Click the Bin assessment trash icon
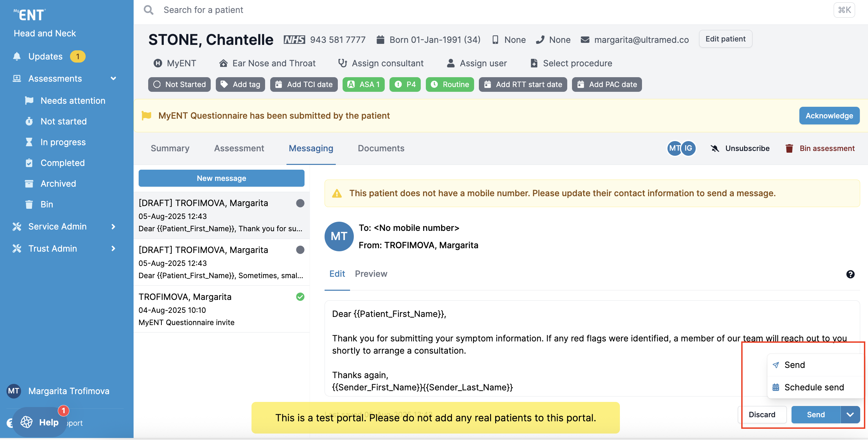This screenshot has height=440, width=868. (x=789, y=148)
